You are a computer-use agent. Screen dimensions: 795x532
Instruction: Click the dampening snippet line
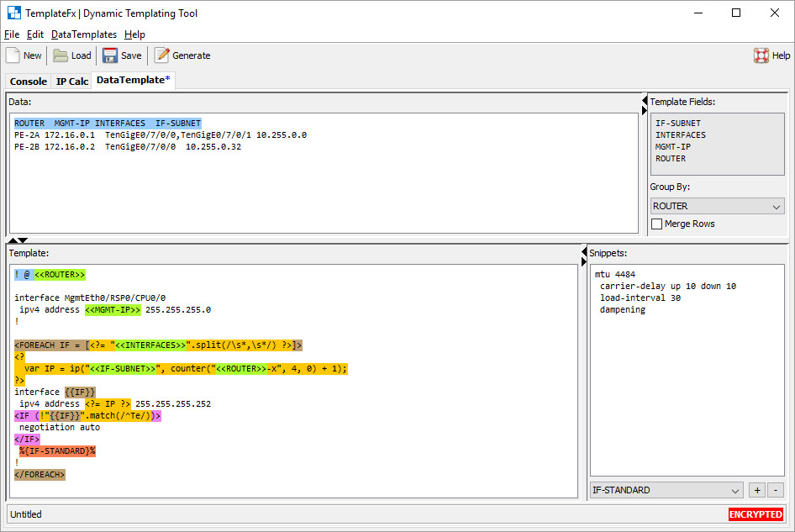point(623,309)
